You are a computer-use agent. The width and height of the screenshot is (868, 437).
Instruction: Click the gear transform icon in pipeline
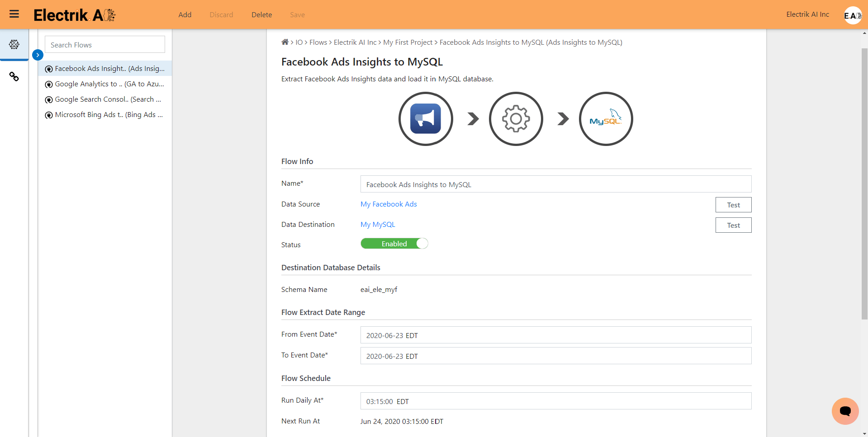(x=516, y=118)
